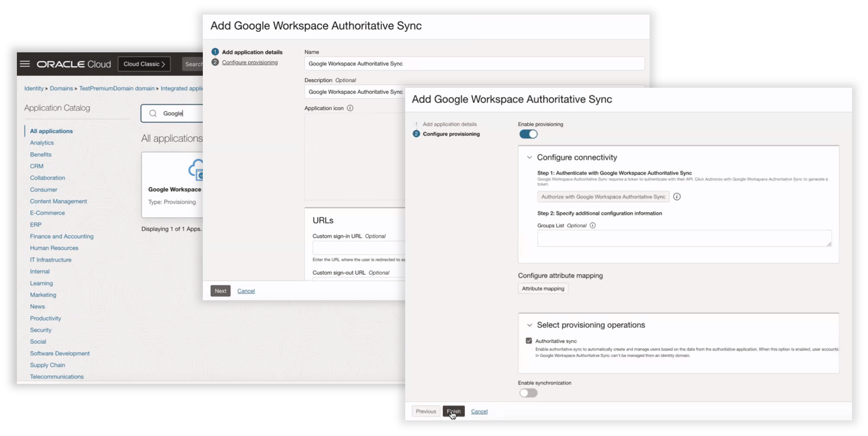868x436 pixels.
Task: Click the Groups List info icon
Action: pyautogui.click(x=593, y=225)
